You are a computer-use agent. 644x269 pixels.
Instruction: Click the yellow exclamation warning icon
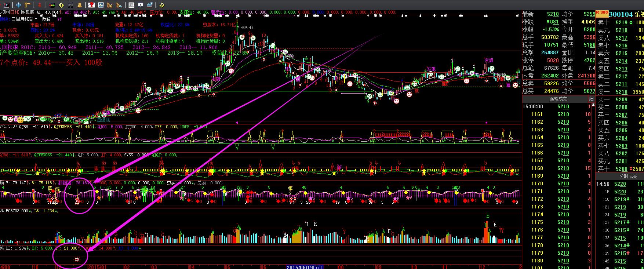(x=61, y=5)
